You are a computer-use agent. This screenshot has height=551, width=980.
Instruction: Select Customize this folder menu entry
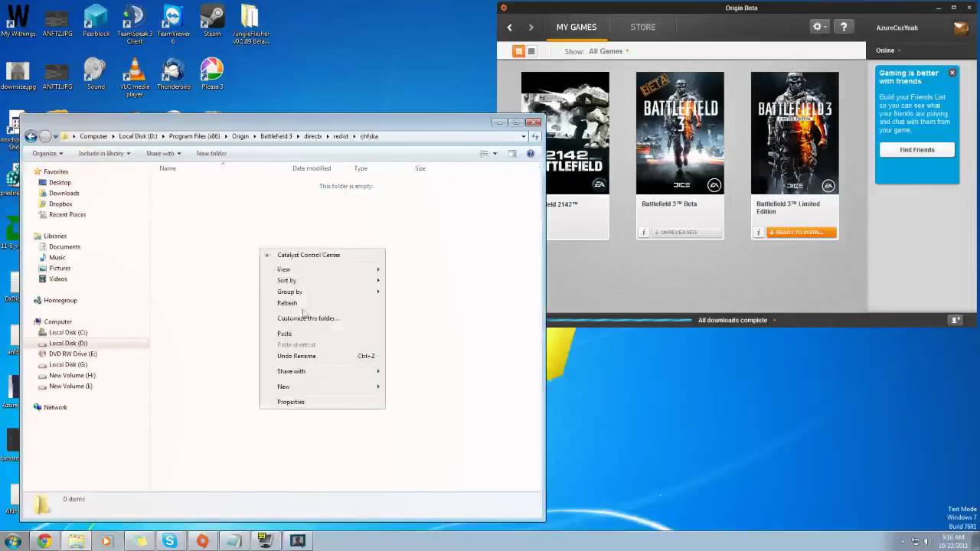tap(322, 318)
